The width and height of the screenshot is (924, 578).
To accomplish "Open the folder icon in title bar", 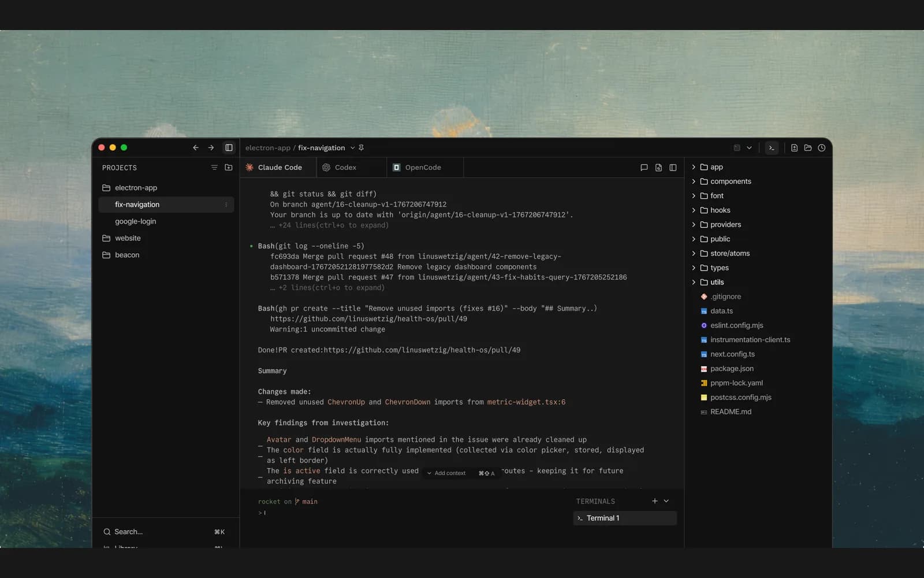I will [x=808, y=148].
